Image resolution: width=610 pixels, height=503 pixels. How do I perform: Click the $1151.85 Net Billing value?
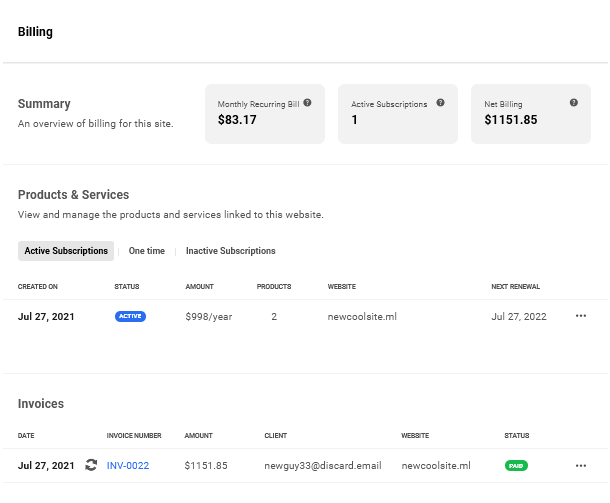point(511,120)
